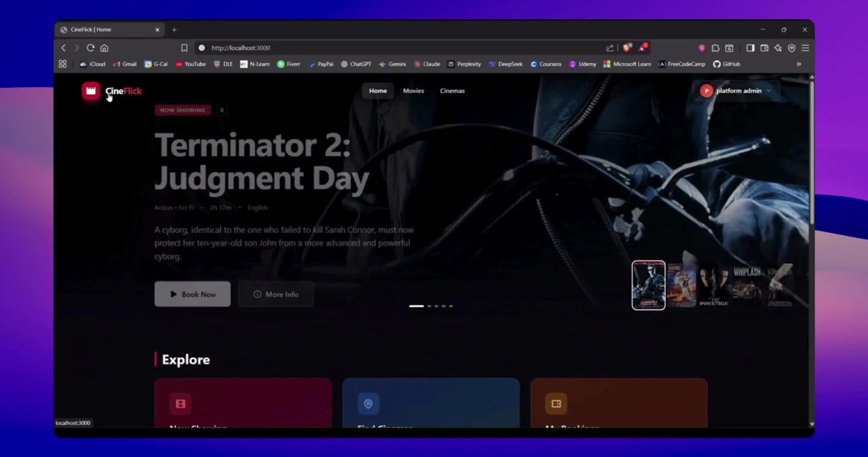This screenshot has height=457, width=868.
Task: Open the iCloud bookmark
Action: coord(92,64)
